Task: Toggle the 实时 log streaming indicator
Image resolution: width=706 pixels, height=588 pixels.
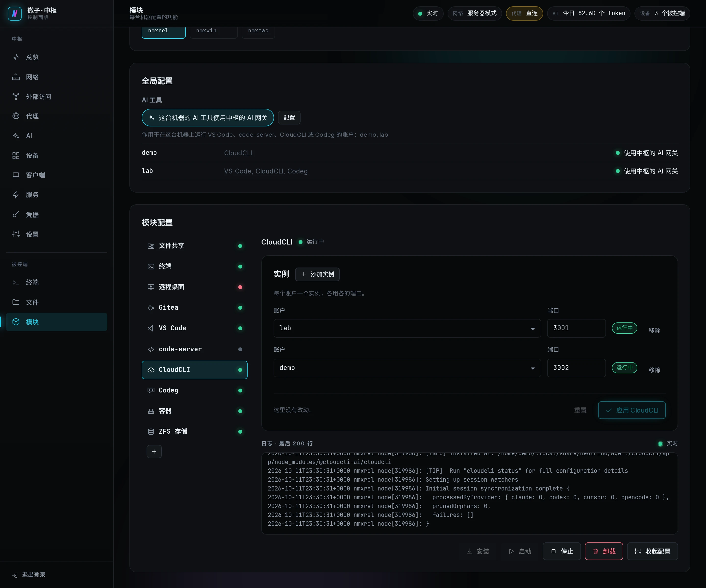Action: point(668,443)
